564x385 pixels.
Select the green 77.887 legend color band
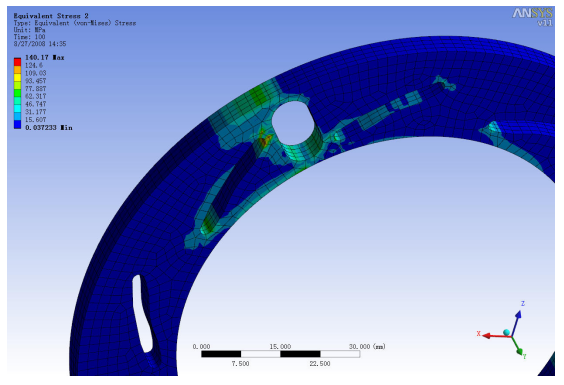click(17, 93)
